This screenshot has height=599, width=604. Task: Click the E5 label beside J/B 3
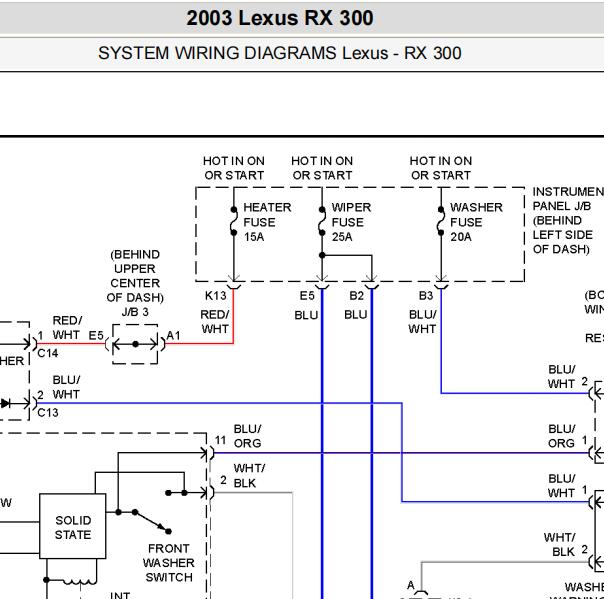[96, 336]
